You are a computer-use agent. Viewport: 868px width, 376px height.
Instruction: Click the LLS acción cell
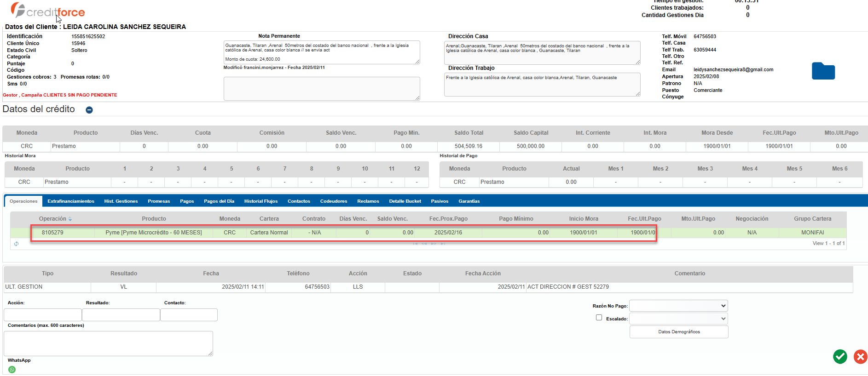358,287
